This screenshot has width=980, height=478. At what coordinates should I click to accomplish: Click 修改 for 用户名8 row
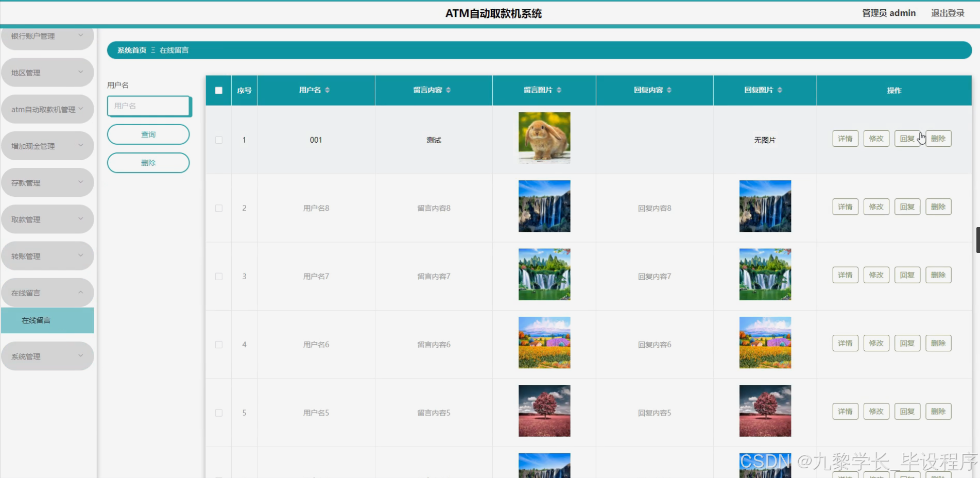tap(876, 207)
